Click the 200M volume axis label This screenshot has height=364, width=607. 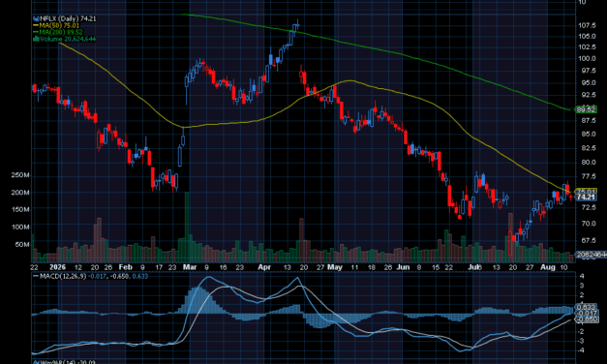[x=20, y=193]
